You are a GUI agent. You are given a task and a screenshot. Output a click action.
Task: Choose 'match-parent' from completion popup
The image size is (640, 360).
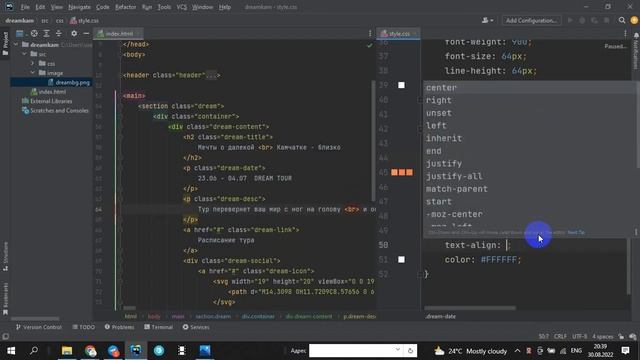click(529, 189)
